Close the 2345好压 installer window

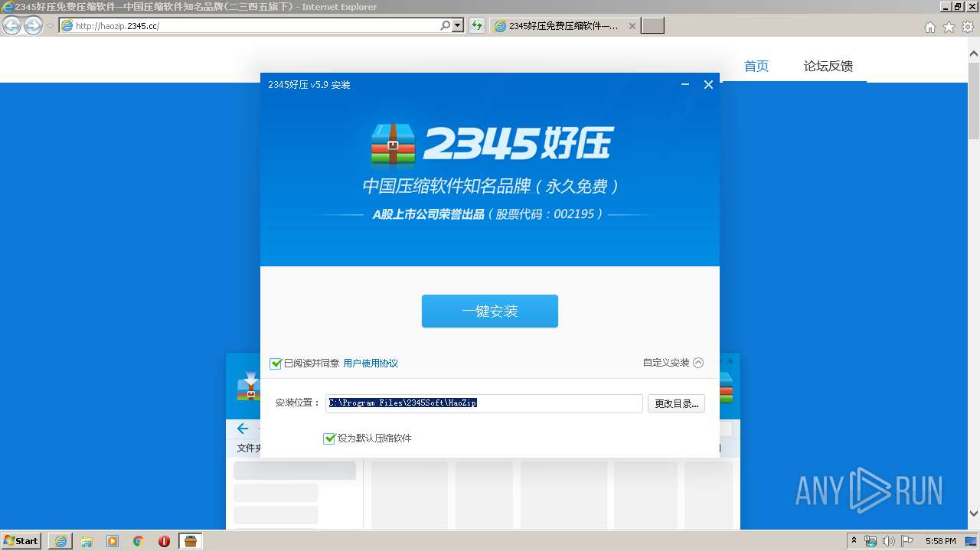[x=708, y=85]
